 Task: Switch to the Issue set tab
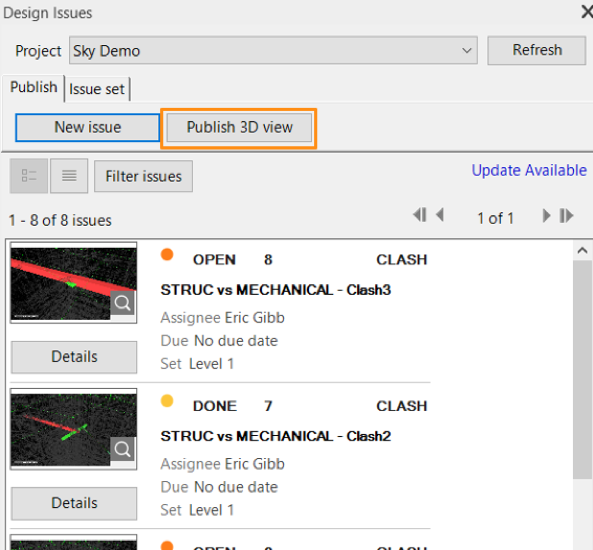click(x=97, y=89)
